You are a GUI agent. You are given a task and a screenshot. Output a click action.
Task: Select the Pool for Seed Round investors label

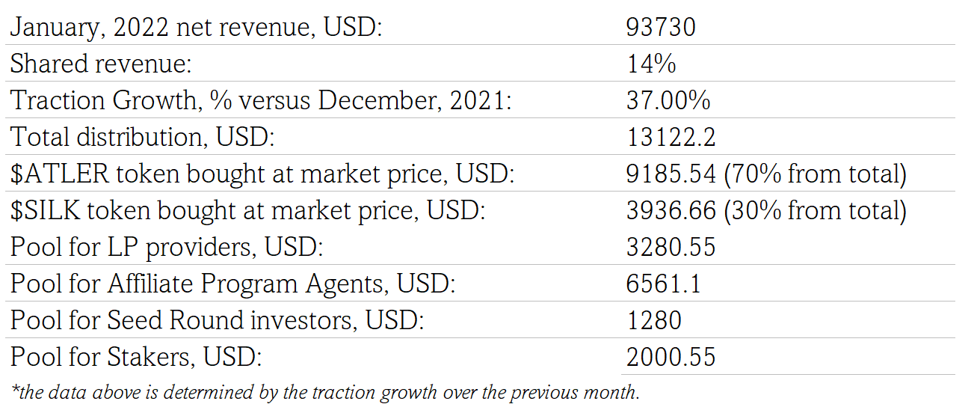click(217, 320)
